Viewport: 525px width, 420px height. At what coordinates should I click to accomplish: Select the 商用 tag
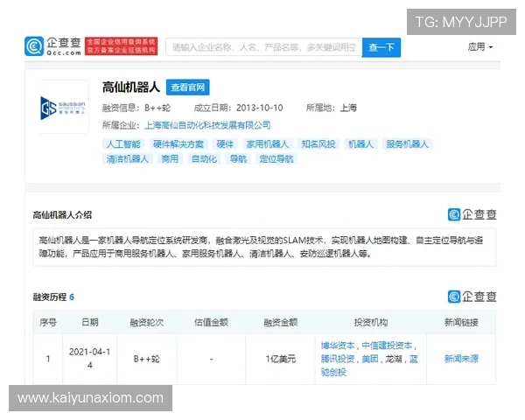pyautogui.click(x=170, y=158)
